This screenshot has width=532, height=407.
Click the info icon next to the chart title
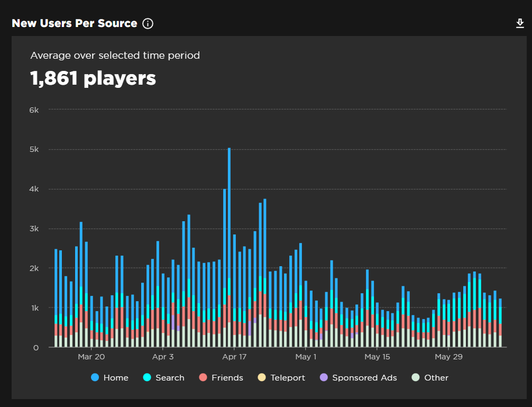(148, 23)
